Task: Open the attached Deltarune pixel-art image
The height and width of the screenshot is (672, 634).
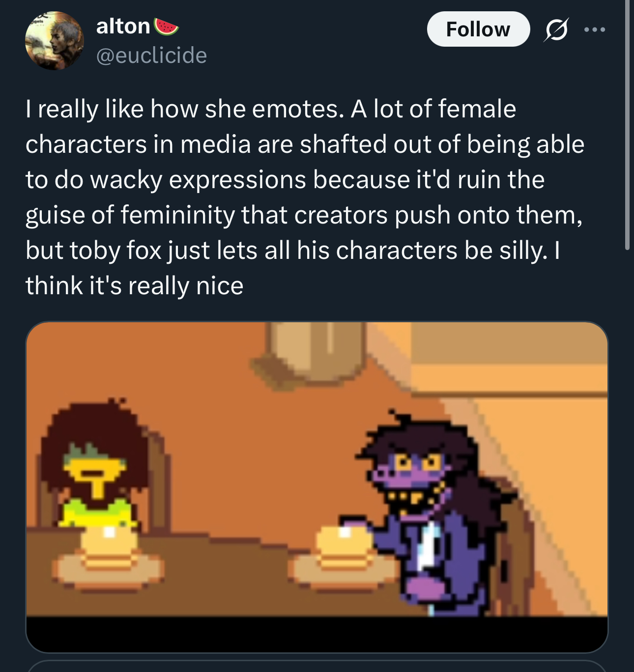Action: 317,487
